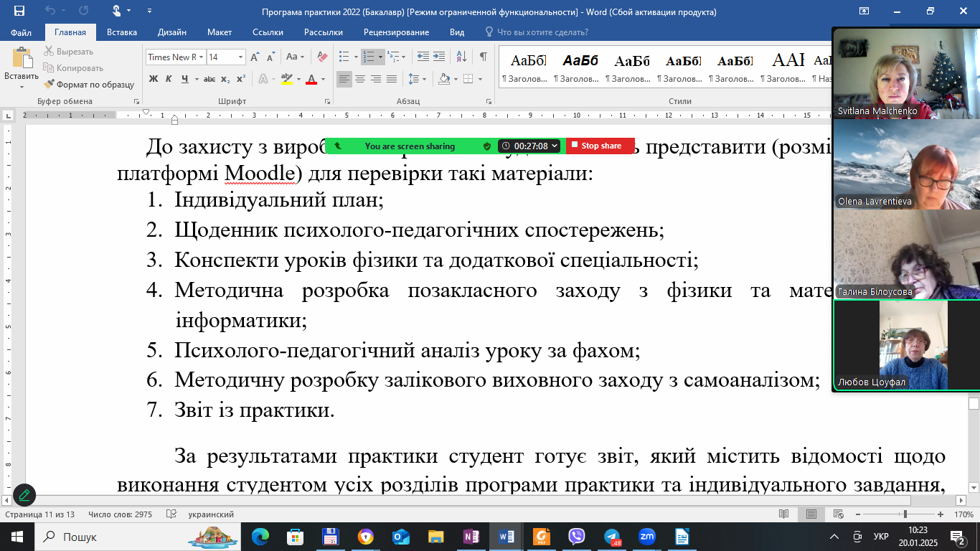Clear all formatting with the eraser icon
This screenshot has width=980, height=551.
point(322,57)
